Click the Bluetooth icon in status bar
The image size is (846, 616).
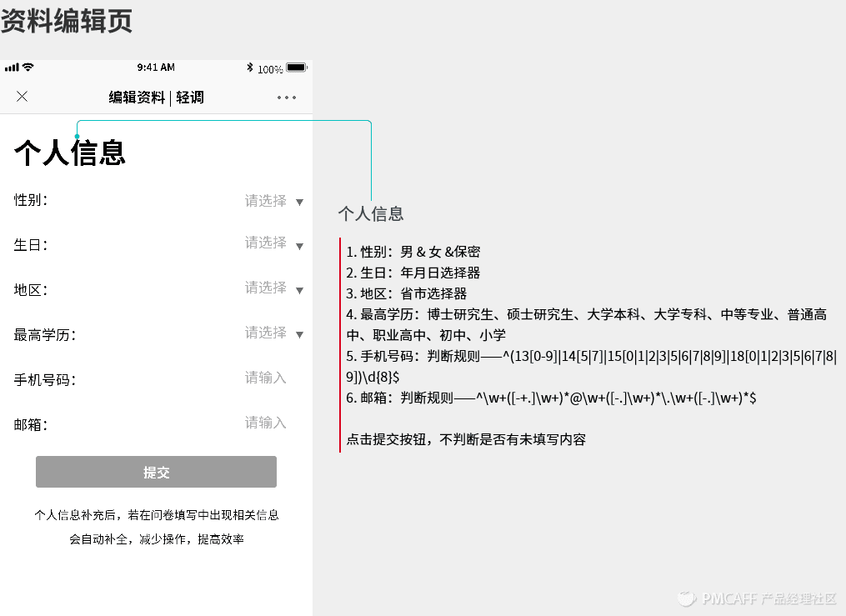pos(250,68)
